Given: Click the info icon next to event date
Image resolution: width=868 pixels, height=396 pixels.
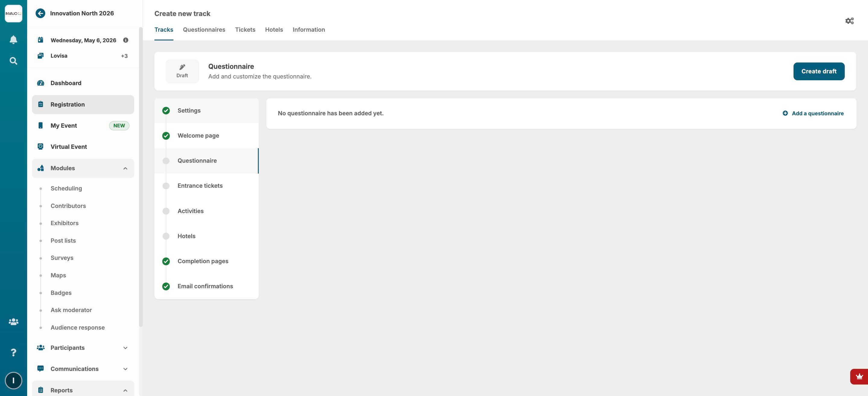Looking at the screenshot, I should point(126,40).
